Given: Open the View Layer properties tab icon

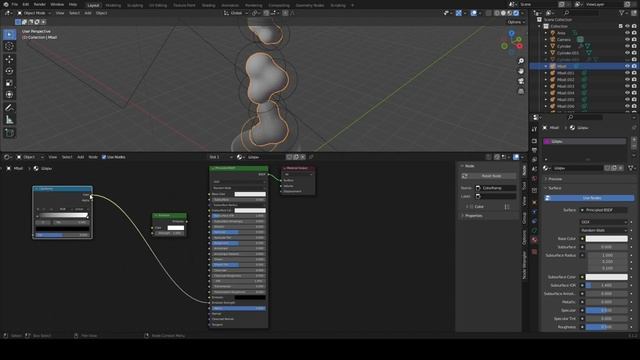Looking at the screenshot, I should tap(534, 160).
